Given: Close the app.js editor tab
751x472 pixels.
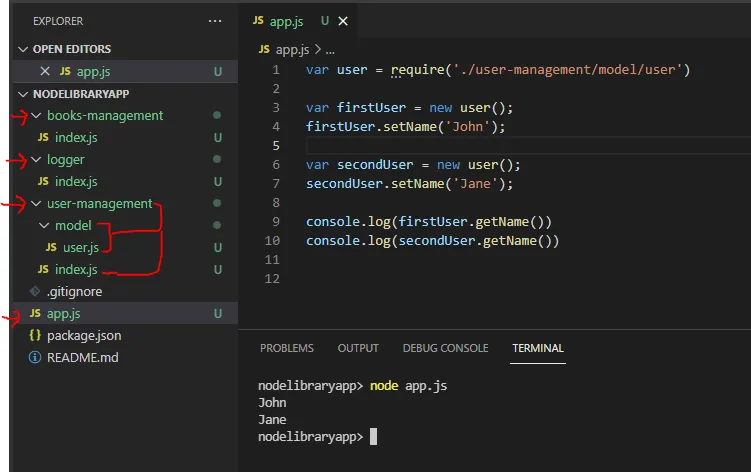Looking at the screenshot, I should pyautogui.click(x=344, y=20).
